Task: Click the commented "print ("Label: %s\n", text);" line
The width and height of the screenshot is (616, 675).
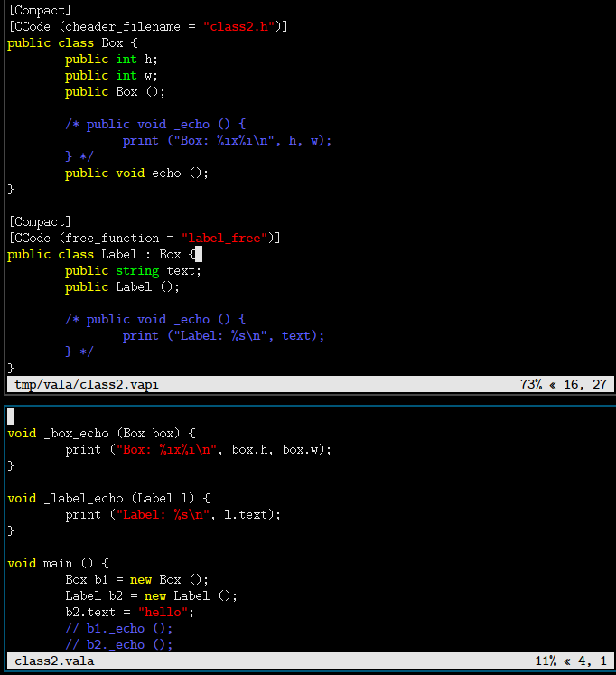Action: 224,336
